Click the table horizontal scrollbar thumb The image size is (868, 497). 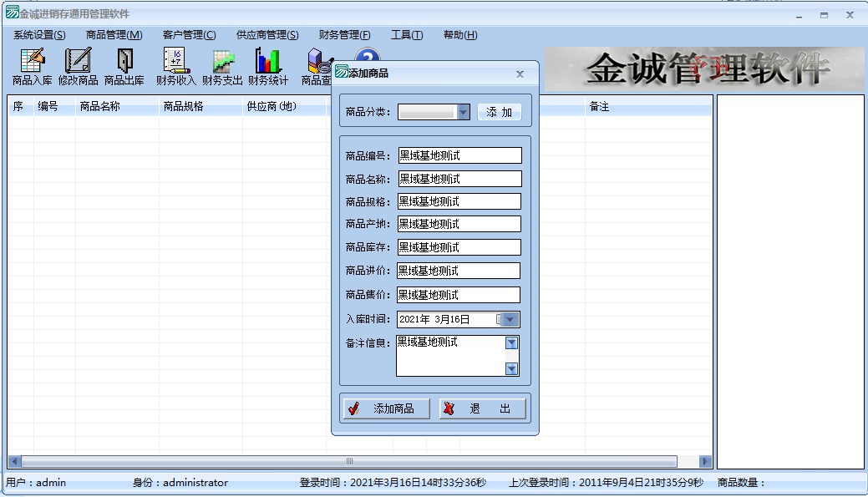349,461
